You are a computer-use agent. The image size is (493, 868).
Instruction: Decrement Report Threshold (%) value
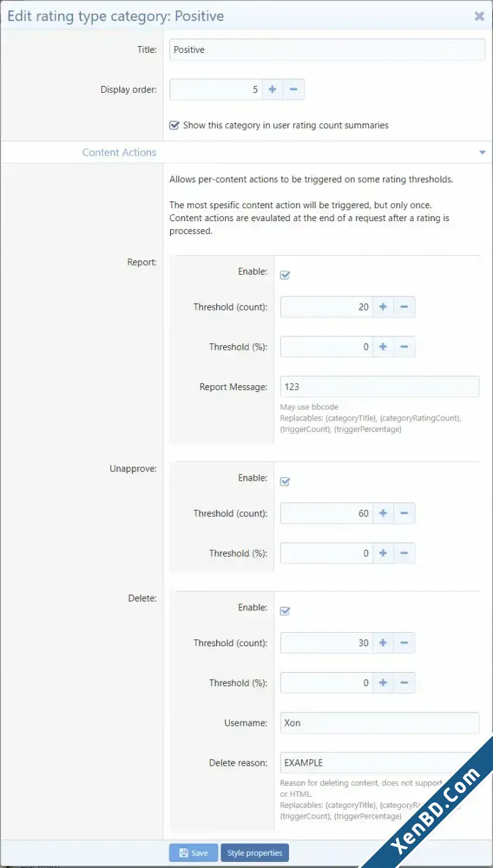[404, 347]
